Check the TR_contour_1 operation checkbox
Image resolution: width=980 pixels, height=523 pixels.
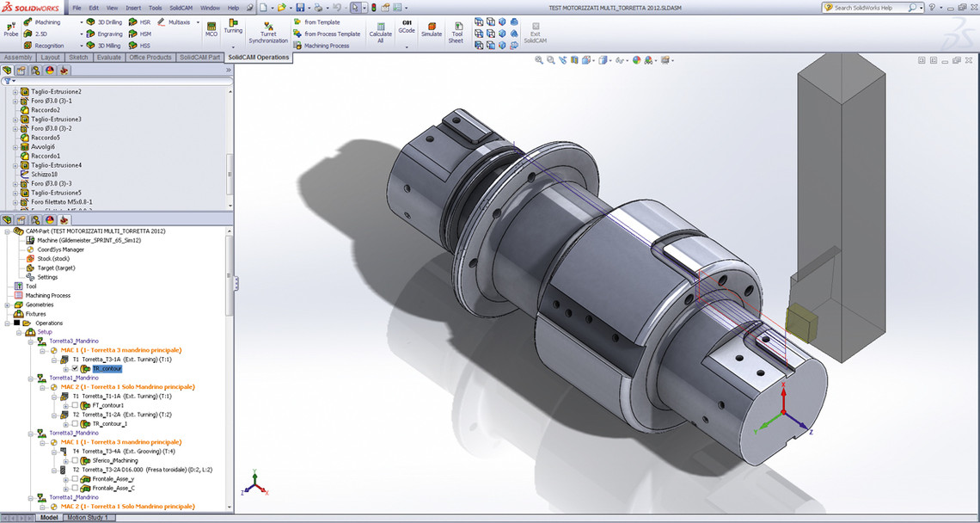coord(75,423)
